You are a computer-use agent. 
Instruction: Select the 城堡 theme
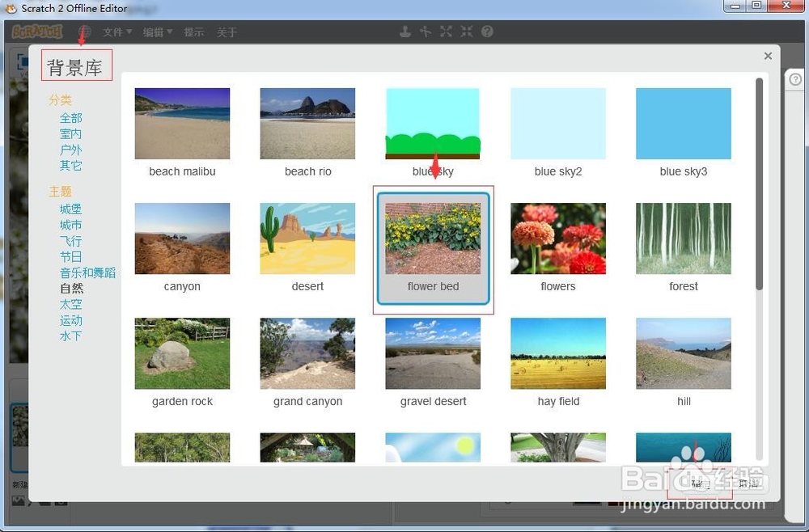(70, 209)
